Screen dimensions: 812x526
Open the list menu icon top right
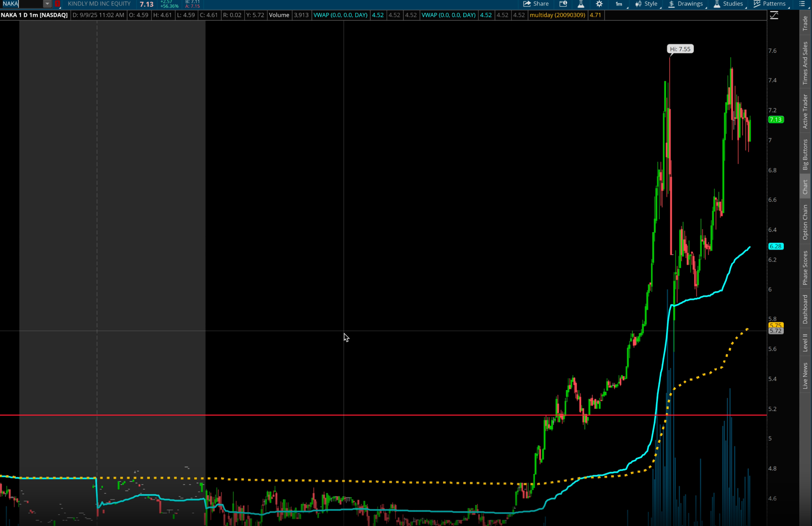point(802,4)
